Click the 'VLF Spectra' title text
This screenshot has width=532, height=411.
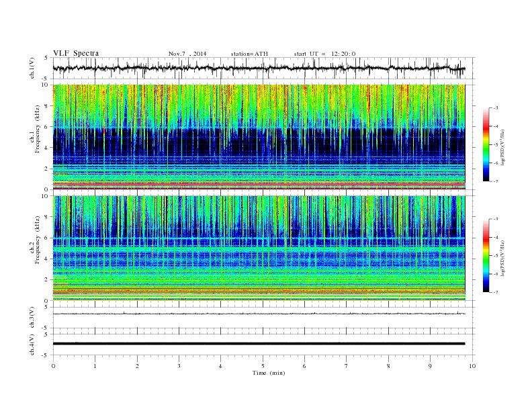pyautogui.click(x=76, y=53)
